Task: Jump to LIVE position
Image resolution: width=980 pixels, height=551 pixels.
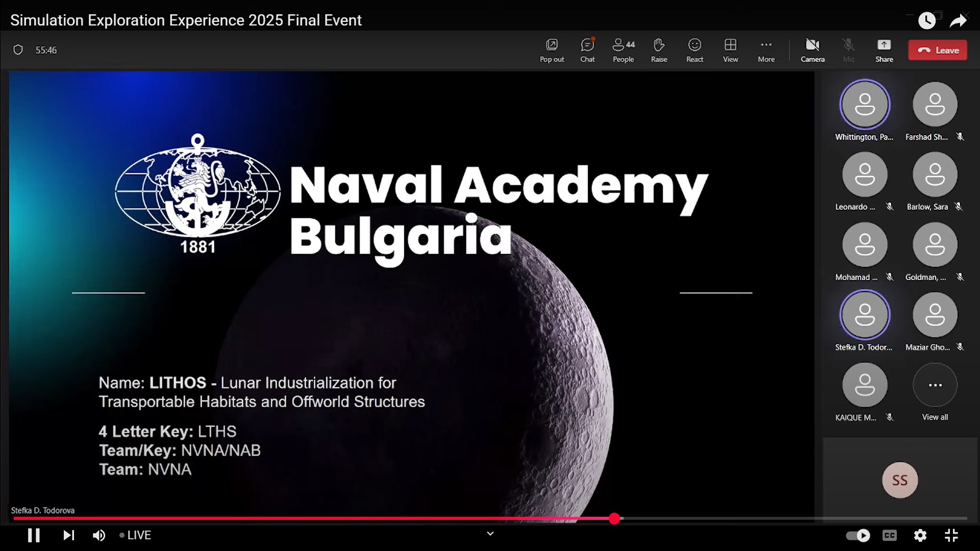Action: click(135, 535)
